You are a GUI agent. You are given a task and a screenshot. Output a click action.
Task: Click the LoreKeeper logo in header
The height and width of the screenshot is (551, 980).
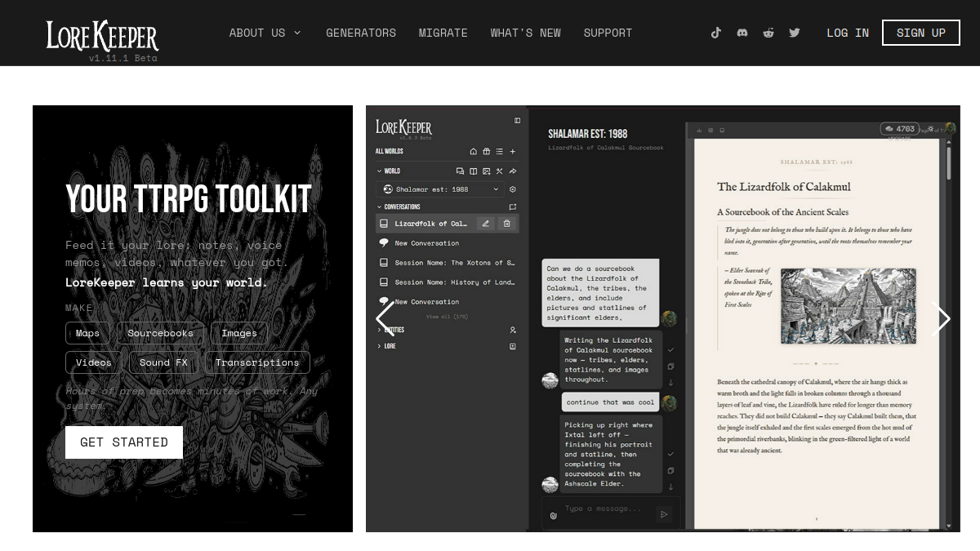(102, 37)
